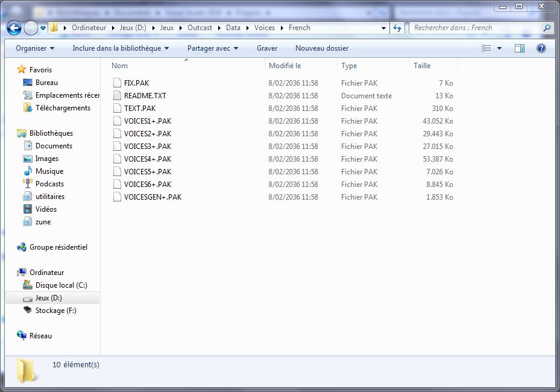Open the blue Help icon
This screenshot has width=560, height=392.
(541, 48)
